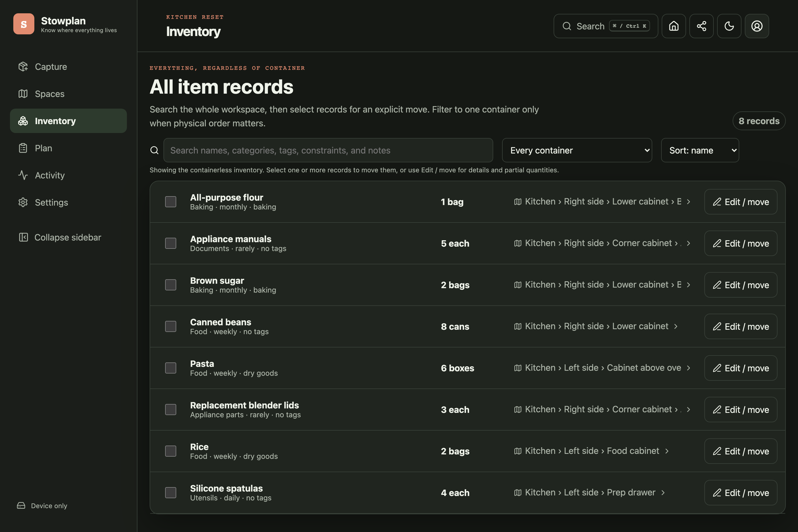
Task: Click the map icon in Rice location
Action: click(518, 451)
